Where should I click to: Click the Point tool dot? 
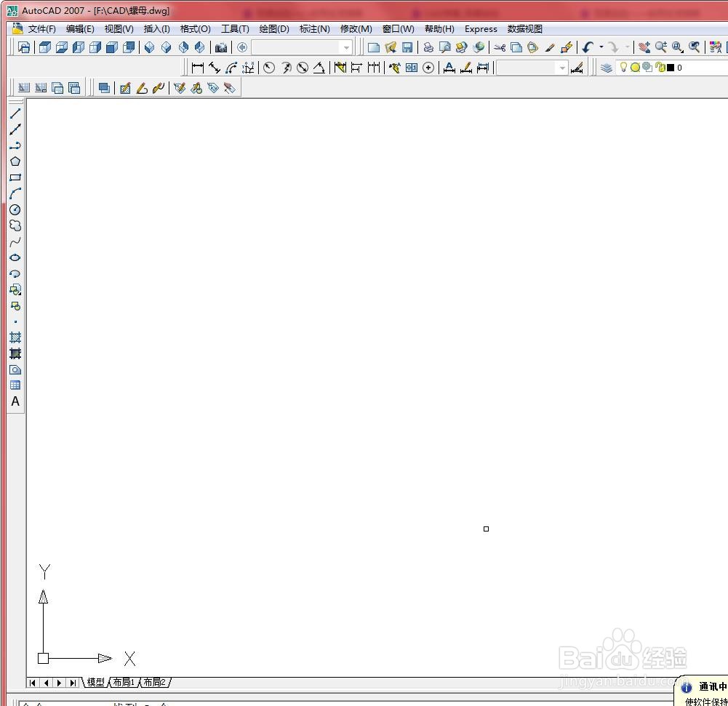pyautogui.click(x=15, y=321)
